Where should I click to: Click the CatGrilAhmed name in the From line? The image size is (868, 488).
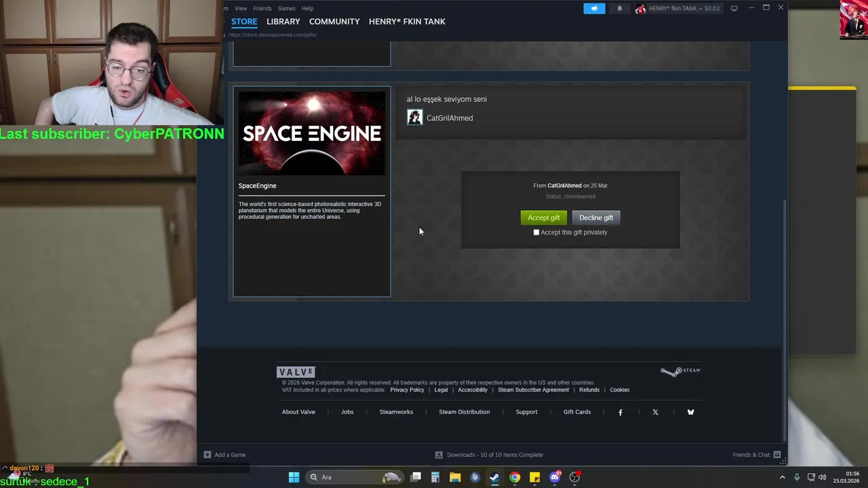564,186
